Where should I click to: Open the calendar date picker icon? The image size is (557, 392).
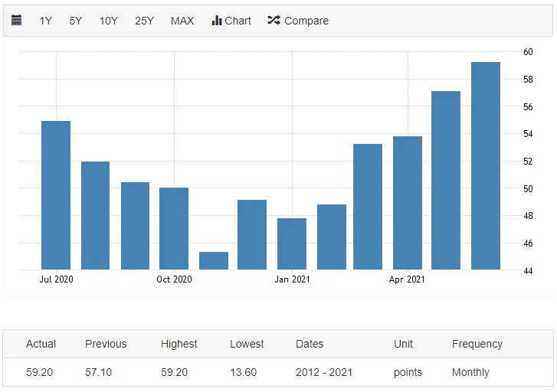click(17, 21)
